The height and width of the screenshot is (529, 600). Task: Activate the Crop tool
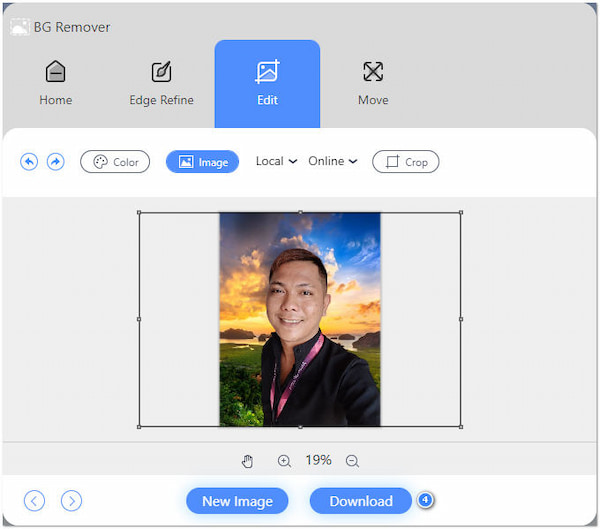coord(405,162)
